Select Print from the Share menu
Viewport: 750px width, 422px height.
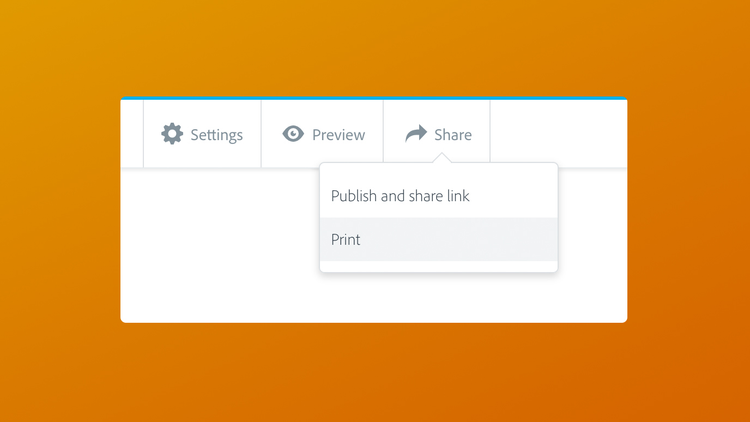coord(346,240)
